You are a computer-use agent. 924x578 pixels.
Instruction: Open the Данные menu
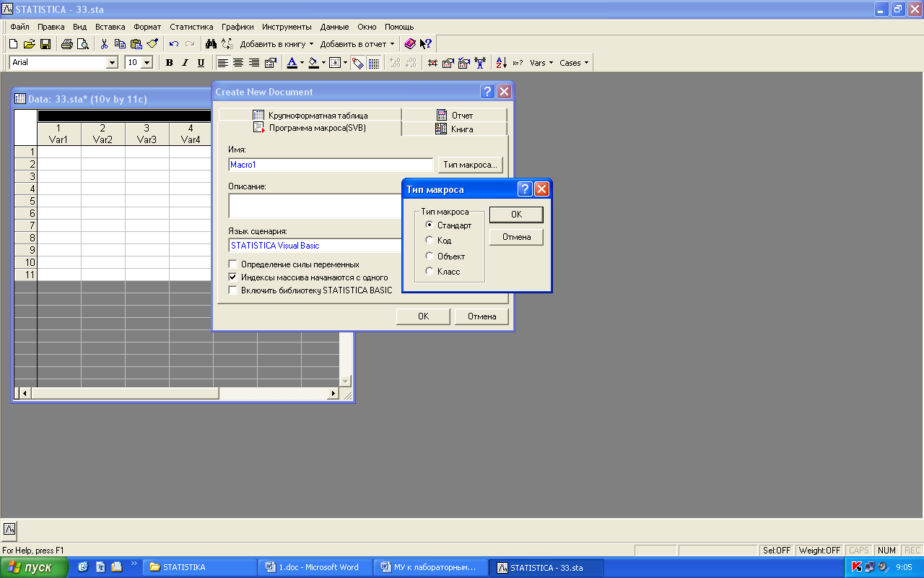pyautogui.click(x=334, y=27)
